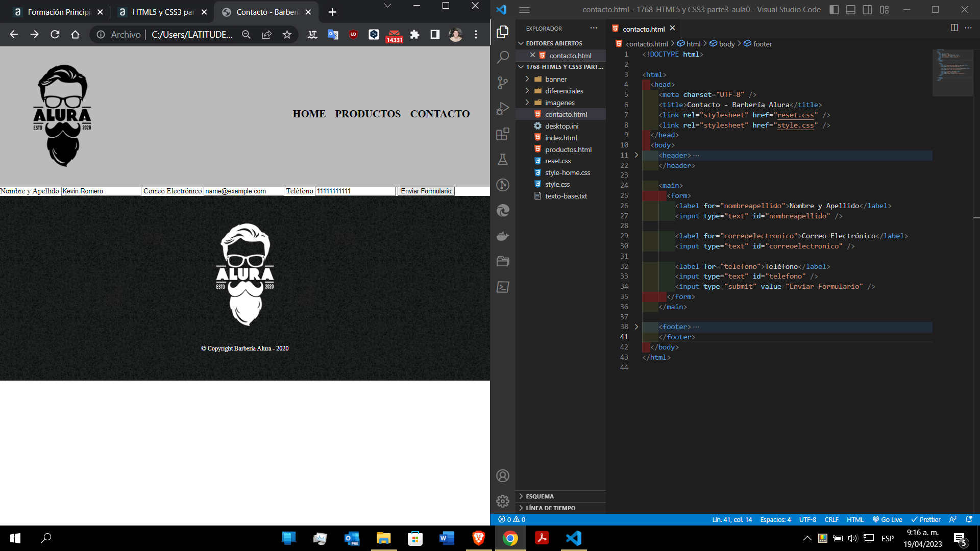Open contacto.html tab in browser
Image resolution: width=980 pixels, height=551 pixels.
266,11
